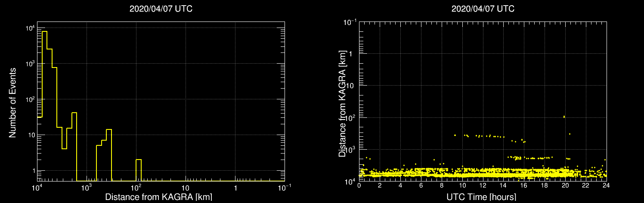The width and height of the screenshot is (644, 203).
Task: Click the 18 hour tick on UTC time axis
Action: point(545,186)
